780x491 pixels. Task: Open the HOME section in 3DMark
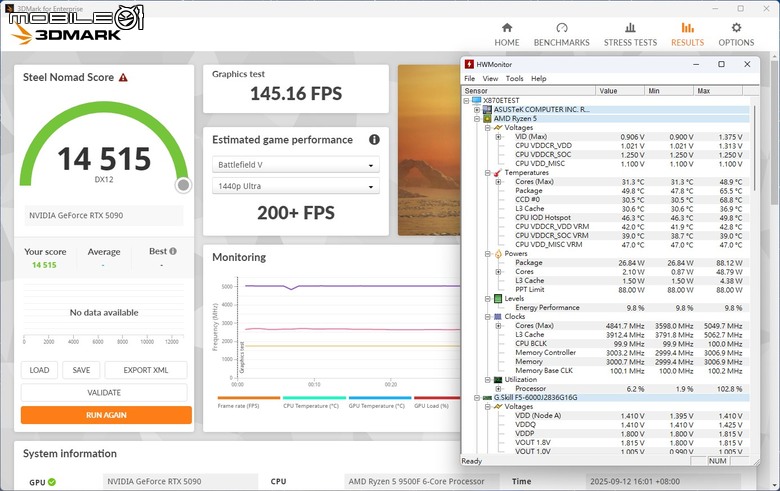[506, 35]
